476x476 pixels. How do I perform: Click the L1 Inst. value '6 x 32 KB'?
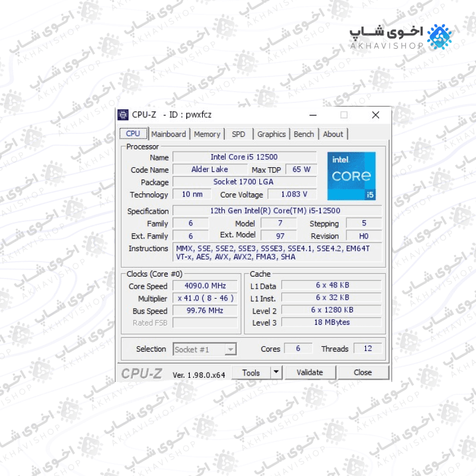pos(331,297)
